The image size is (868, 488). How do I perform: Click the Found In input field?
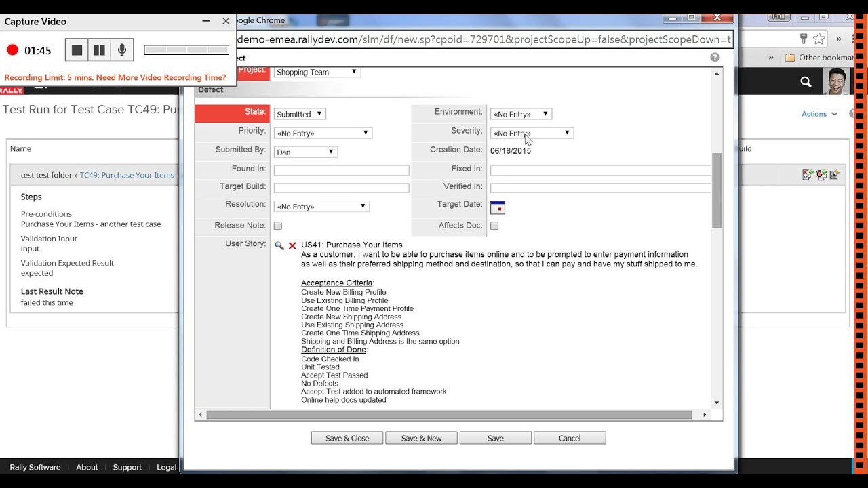click(341, 170)
